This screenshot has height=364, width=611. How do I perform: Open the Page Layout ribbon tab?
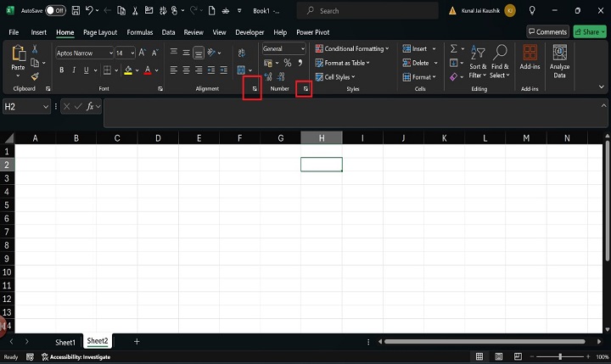click(x=100, y=32)
